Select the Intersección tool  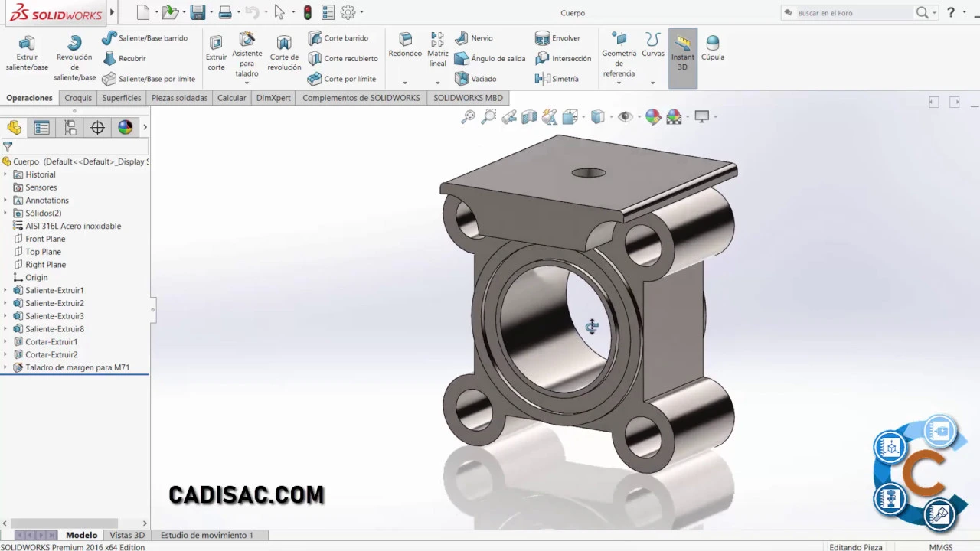tap(563, 58)
